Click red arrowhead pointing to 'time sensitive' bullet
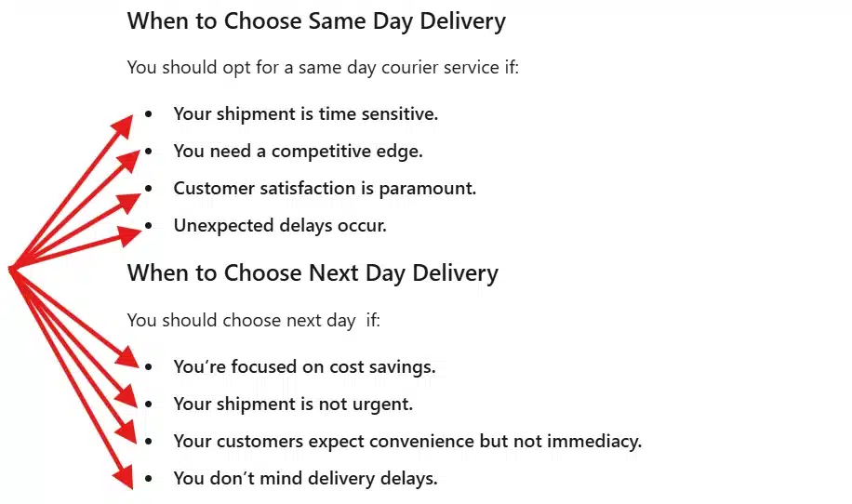 click(x=124, y=126)
